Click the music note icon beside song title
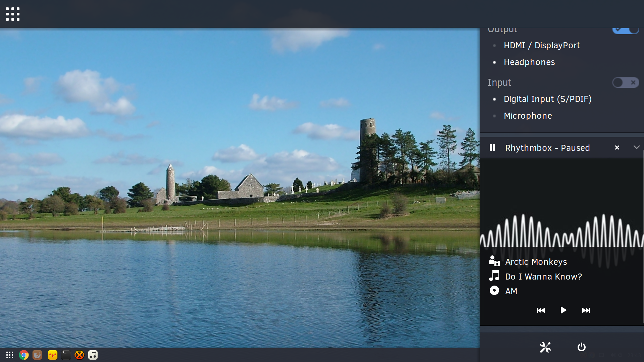This screenshot has width=644, height=362. click(494, 276)
